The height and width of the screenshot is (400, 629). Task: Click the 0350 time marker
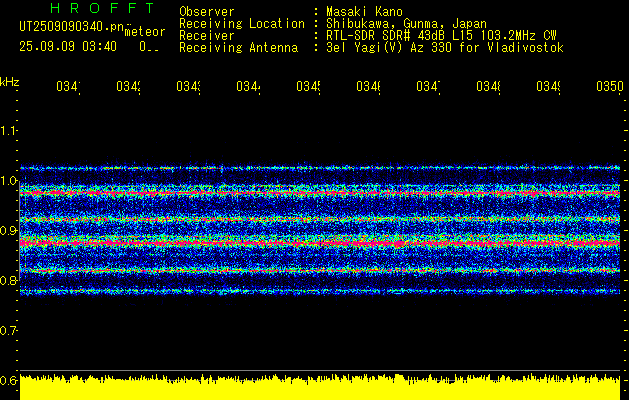[610, 87]
